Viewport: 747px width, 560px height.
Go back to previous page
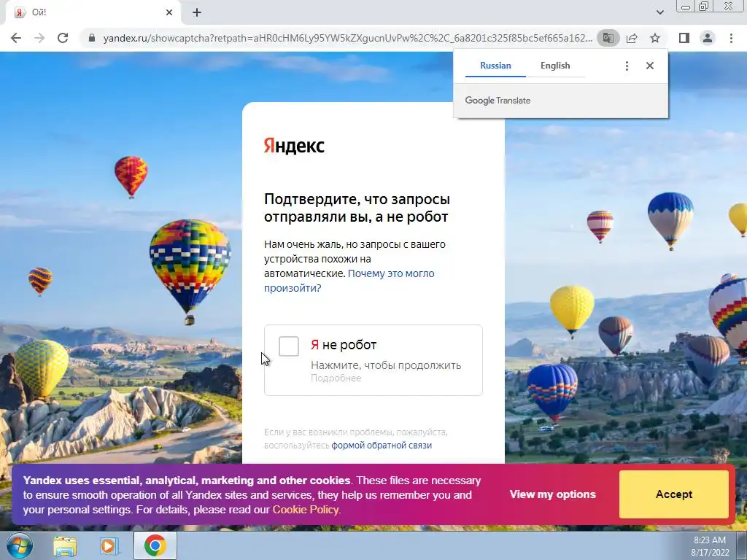(16, 38)
